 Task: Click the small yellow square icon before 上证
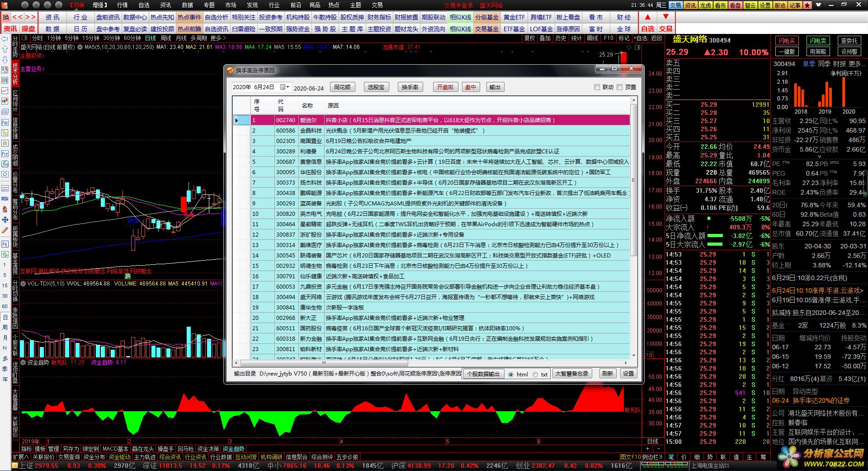[15, 466]
